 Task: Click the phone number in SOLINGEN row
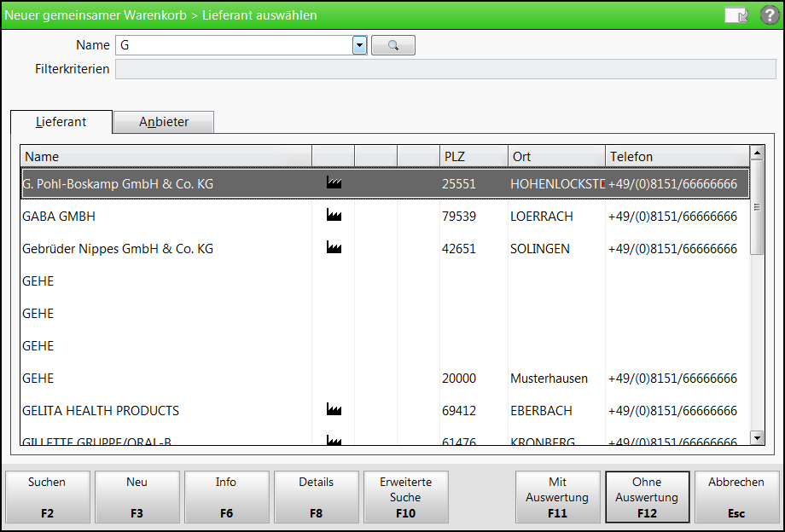(x=672, y=249)
